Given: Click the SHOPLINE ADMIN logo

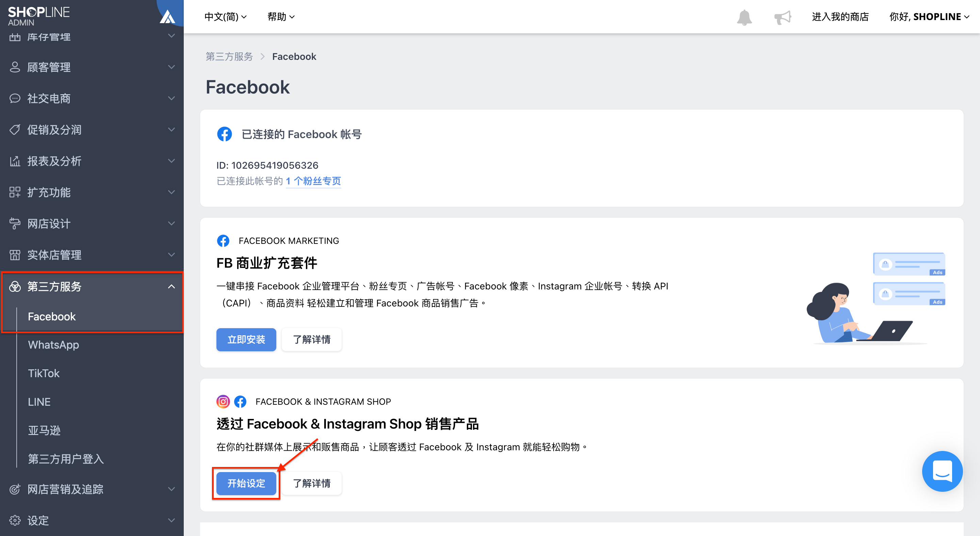Looking at the screenshot, I should click(39, 16).
